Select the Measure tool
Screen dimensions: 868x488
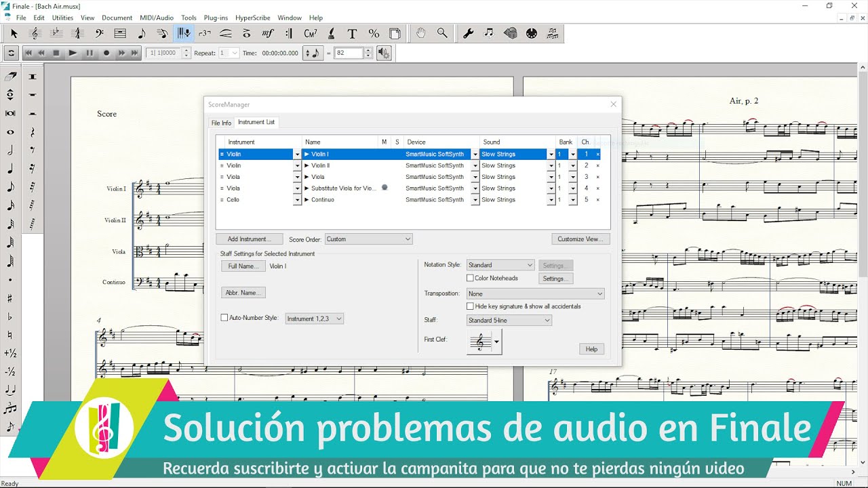pyautogui.click(x=120, y=33)
